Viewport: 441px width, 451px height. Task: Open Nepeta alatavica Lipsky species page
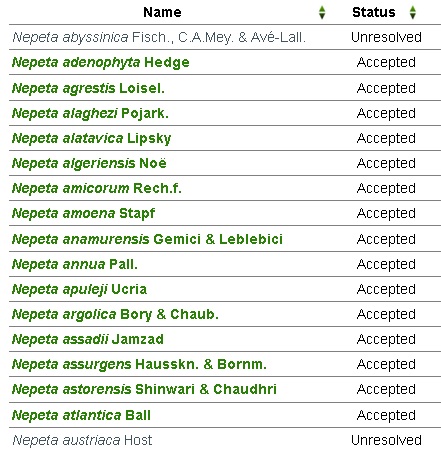click(x=92, y=139)
